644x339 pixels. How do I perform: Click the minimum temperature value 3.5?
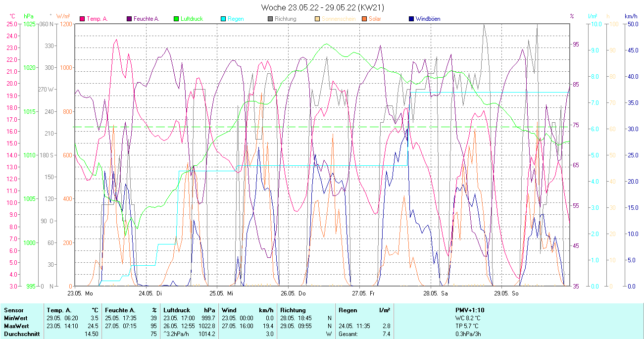[94, 318]
